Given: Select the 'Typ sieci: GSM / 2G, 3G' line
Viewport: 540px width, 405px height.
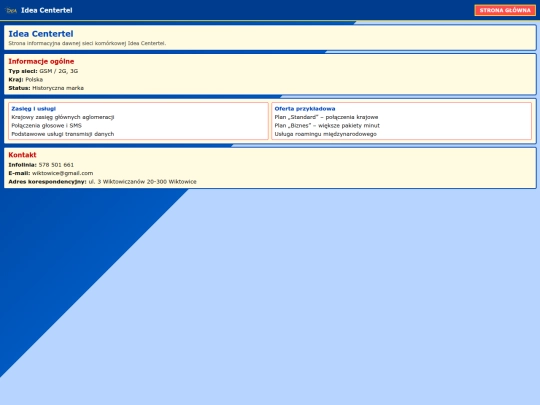Looking at the screenshot, I should tap(43, 71).
